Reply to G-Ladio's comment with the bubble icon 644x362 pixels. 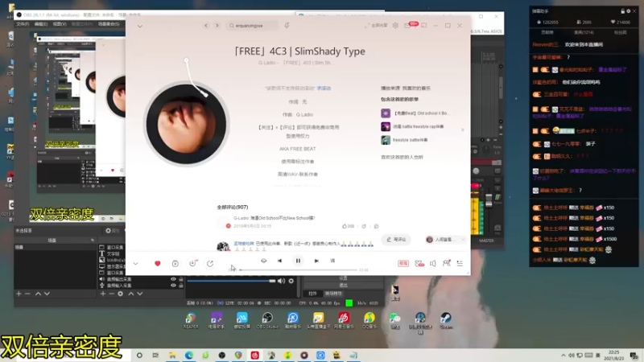tap(376, 226)
